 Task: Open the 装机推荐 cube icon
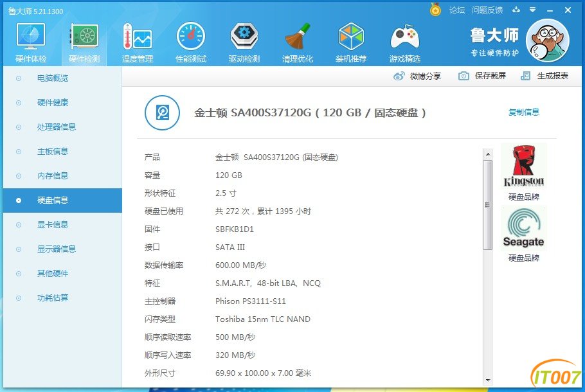(x=351, y=36)
